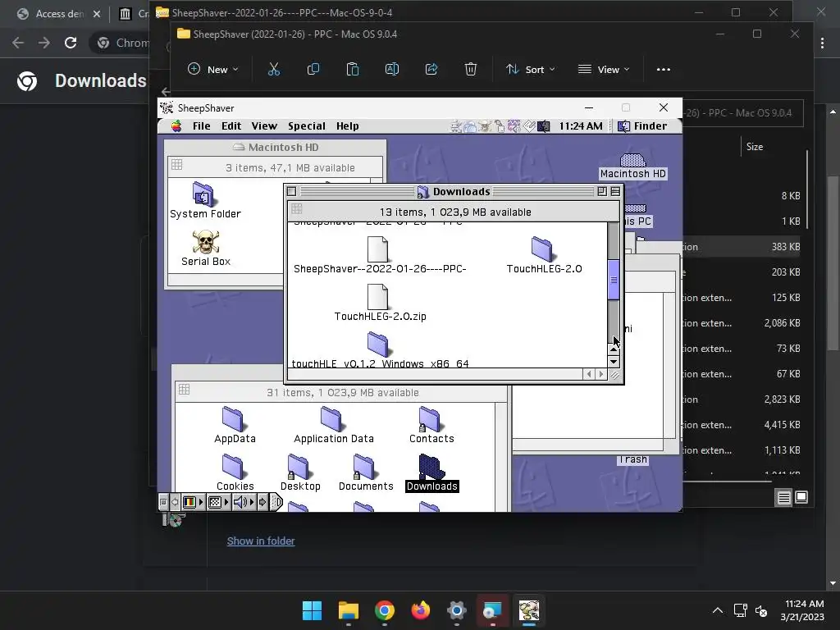The image size is (840, 630).
Task: Click the Downloads window close box
Action: 291,191
